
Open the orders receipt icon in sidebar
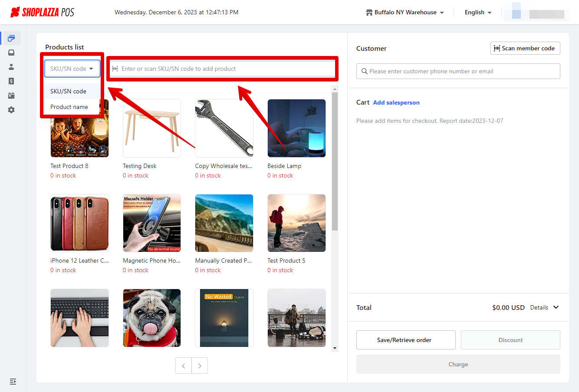[x=11, y=81]
